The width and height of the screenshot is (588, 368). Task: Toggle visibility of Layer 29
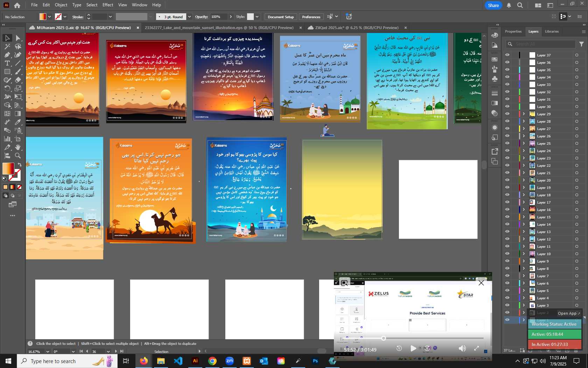[x=507, y=114]
